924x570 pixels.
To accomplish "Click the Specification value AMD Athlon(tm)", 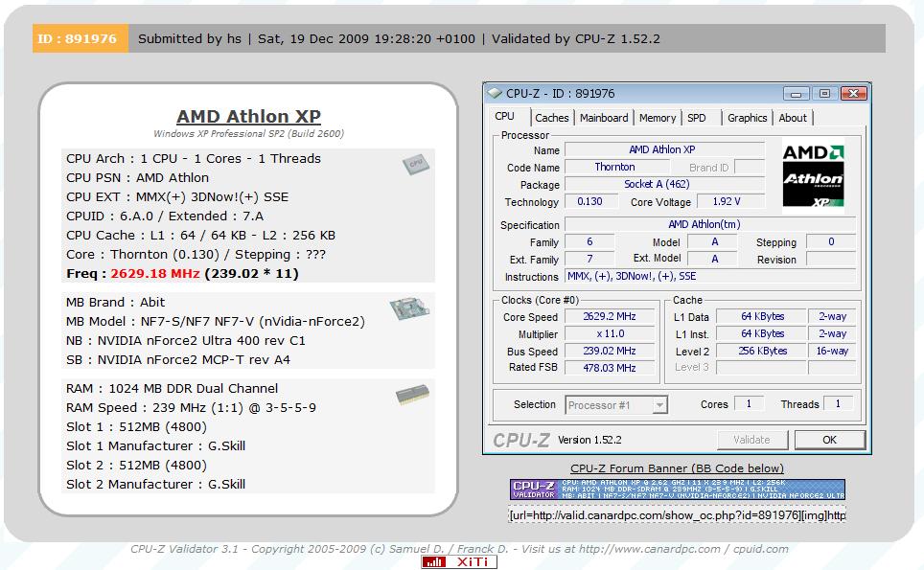I will coord(710,224).
